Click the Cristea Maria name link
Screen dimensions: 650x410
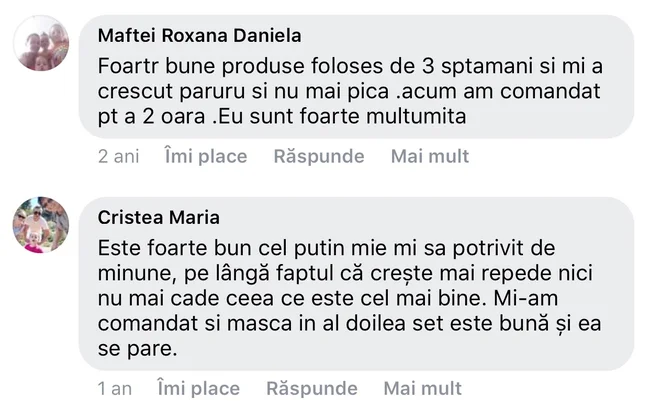click(160, 218)
